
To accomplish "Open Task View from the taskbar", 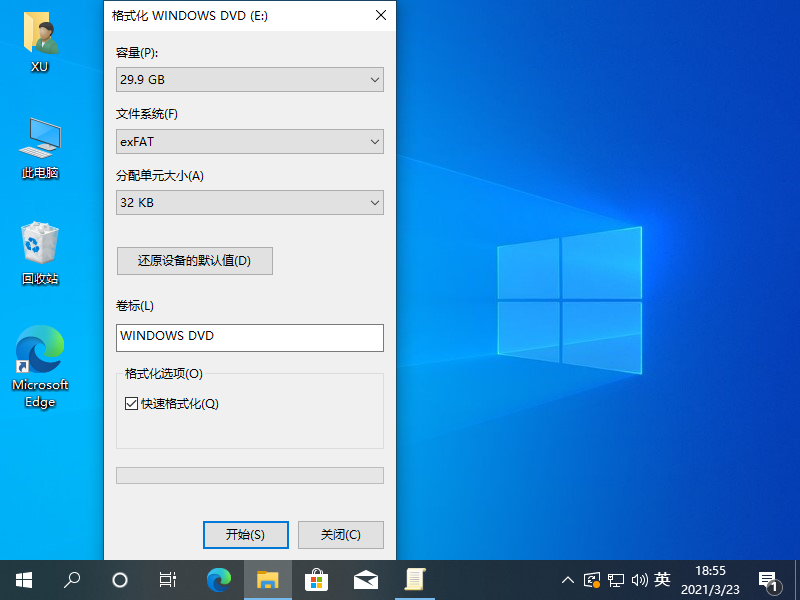I will pyautogui.click(x=166, y=579).
